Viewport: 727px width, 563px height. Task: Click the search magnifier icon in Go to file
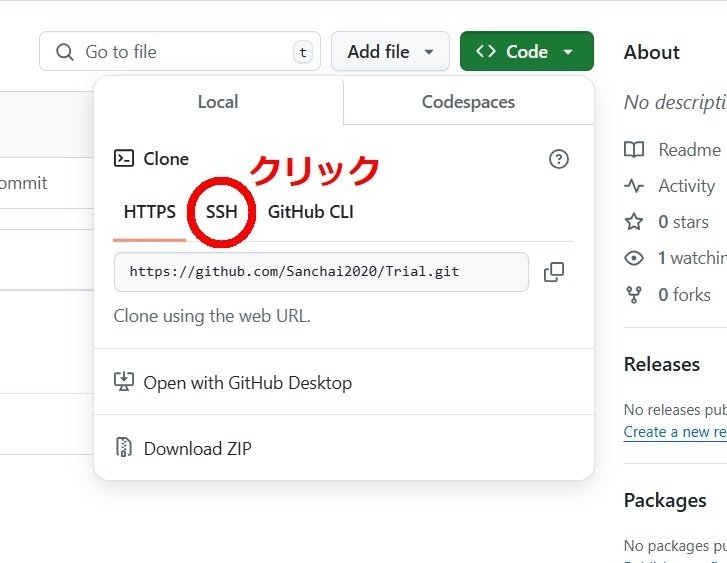(x=64, y=52)
